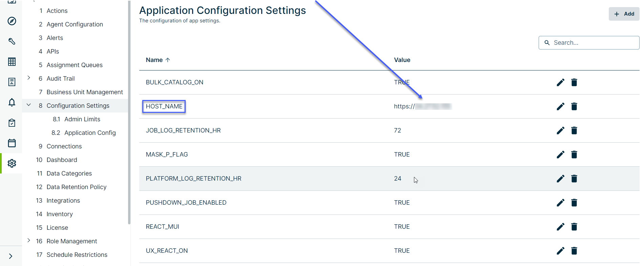This screenshot has height=266, width=644.
Task: Collapse the Configuration Settings tree node
Action: coord(29,105)
